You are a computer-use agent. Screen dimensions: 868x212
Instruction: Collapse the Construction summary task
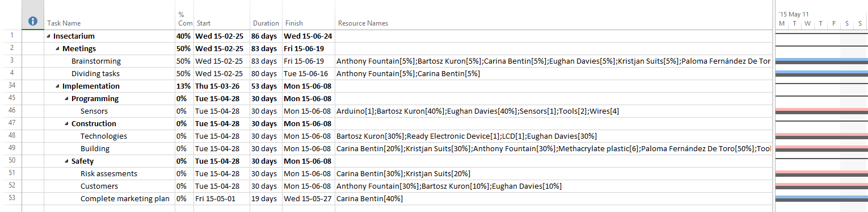[x=66, y=124]
